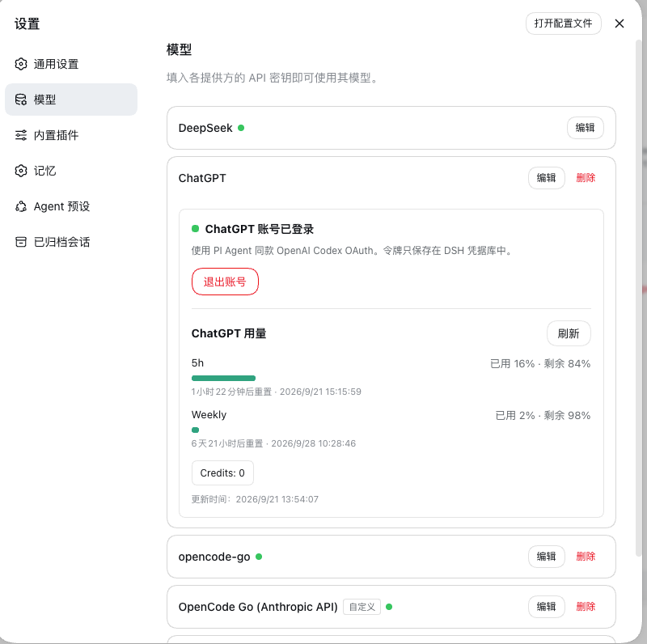Click the Weekly usage progress bar

pos(195,430)
